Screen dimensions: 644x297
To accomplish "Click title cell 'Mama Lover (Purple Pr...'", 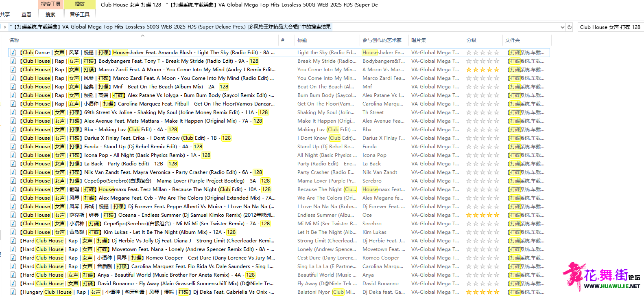I will [x=326, y=181].
